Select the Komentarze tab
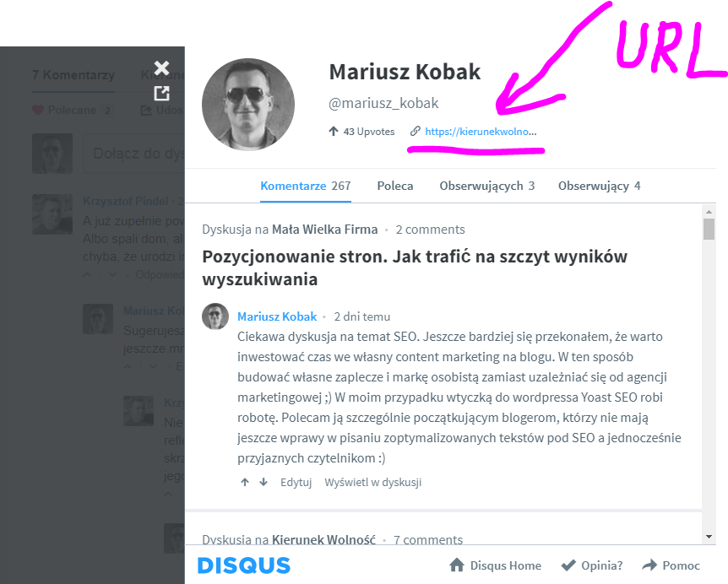The image size is (728, 584). pyautogui.click(x=294, y=186)
